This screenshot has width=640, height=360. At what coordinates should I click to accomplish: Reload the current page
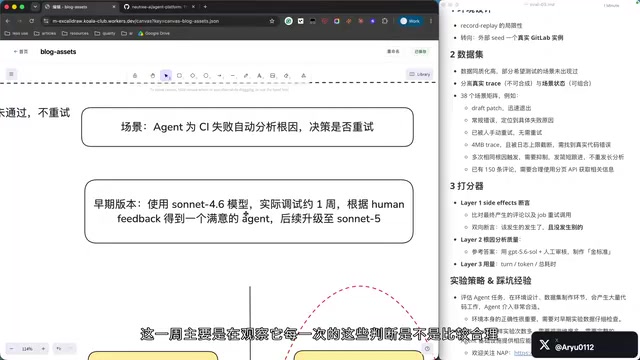pyautogui.click(x=31, y=21)
